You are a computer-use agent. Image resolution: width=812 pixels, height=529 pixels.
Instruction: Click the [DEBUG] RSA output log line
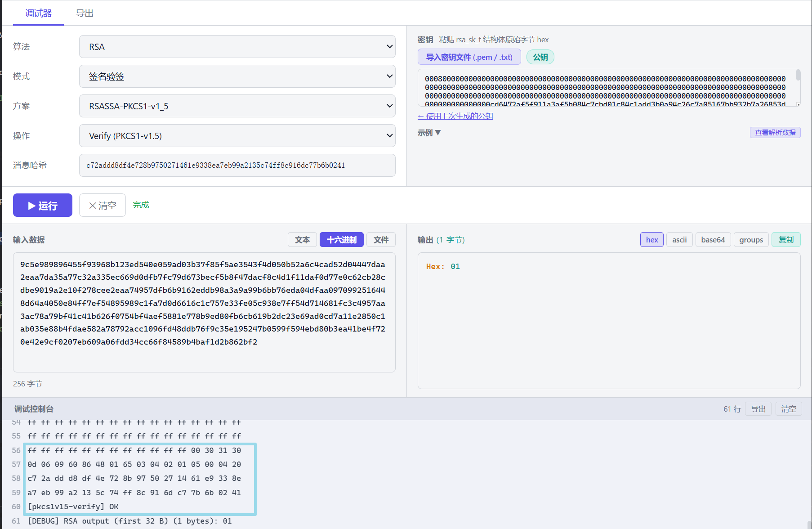pos(129,521)
